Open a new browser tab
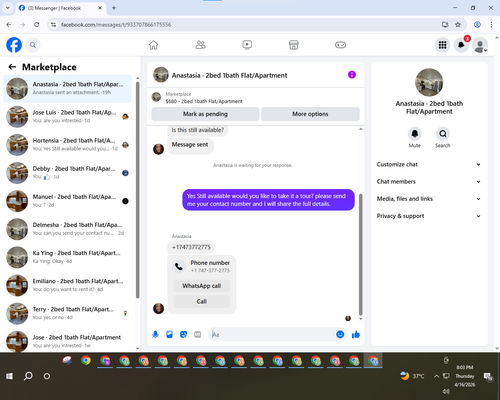 pos(114,8)
